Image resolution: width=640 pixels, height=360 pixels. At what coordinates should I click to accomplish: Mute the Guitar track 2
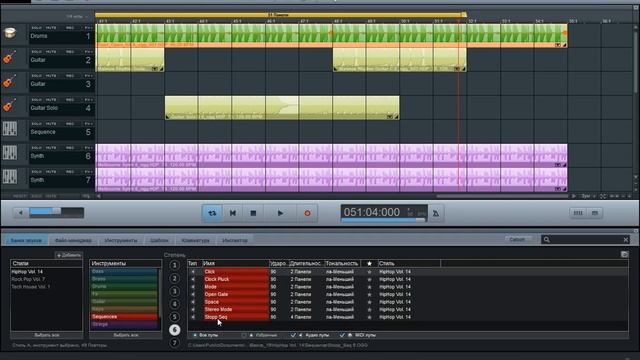click(x=51, y=52)
